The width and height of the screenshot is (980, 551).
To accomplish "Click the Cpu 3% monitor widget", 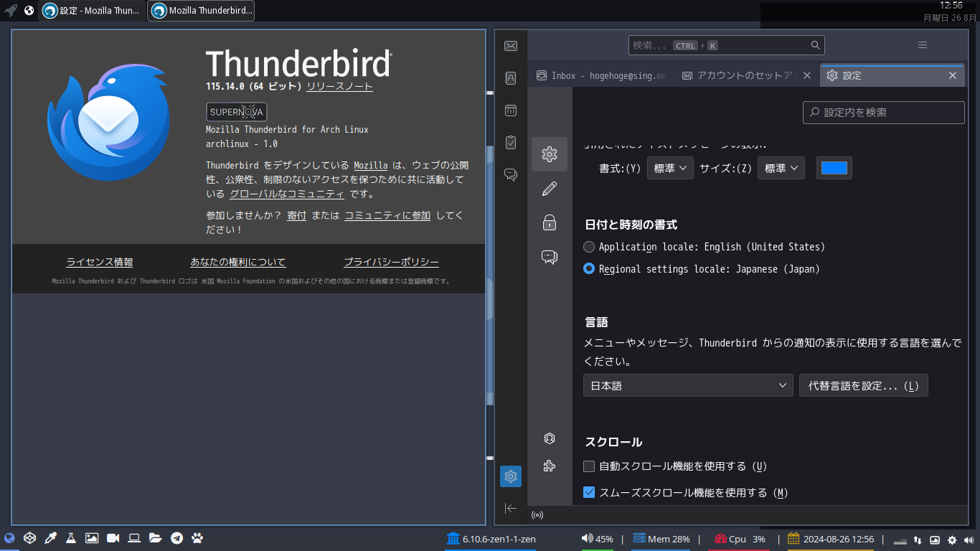I will click(x=740, y=540).
